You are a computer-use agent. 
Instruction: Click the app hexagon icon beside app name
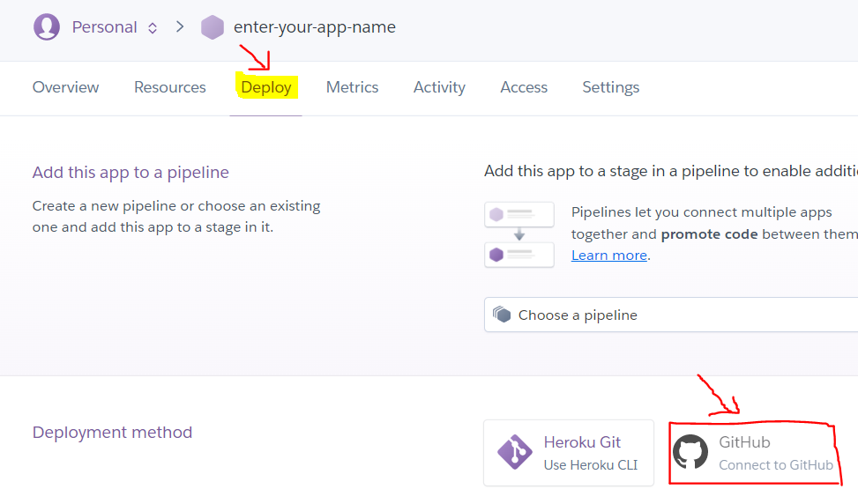coord(213,26)
